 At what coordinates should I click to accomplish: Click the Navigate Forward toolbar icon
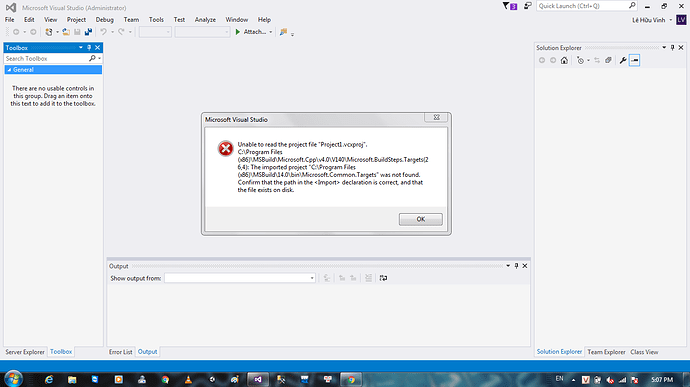[x=33, y=32]
